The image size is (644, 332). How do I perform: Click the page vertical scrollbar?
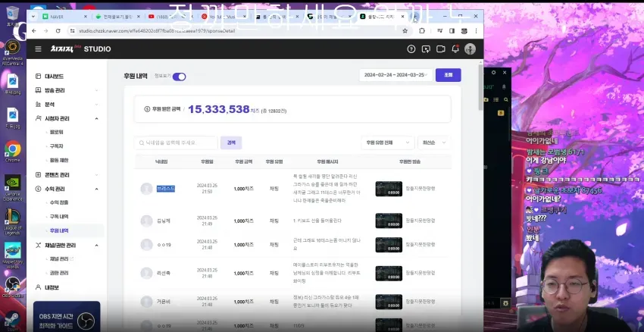480,87
